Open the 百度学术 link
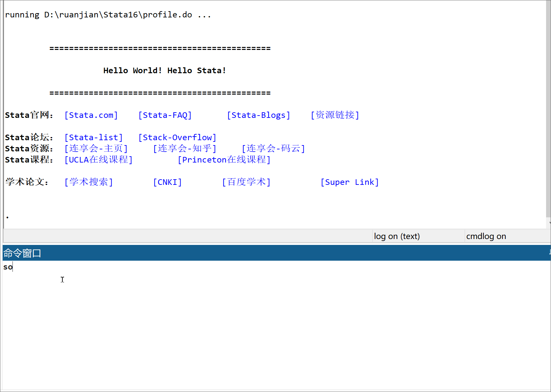Screen dimensions: 551x392 tap(246, 182)
